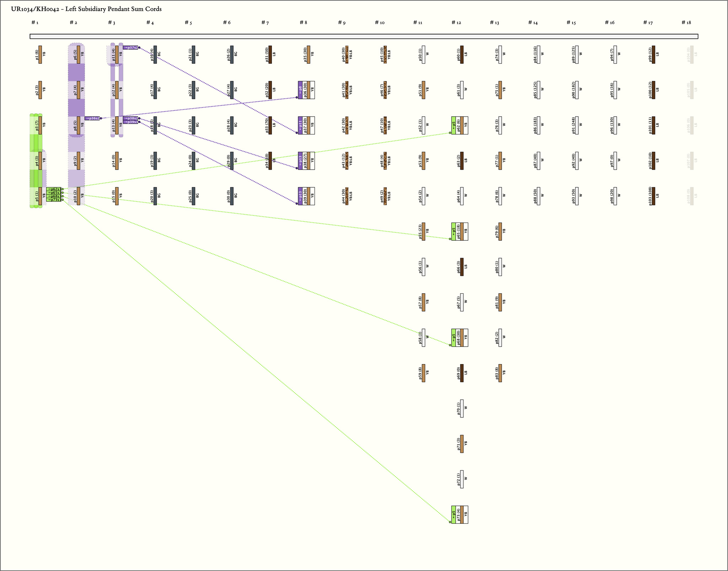
Task: Click the →p38s2 purple link tag
Action: click(x=130, y=118)
